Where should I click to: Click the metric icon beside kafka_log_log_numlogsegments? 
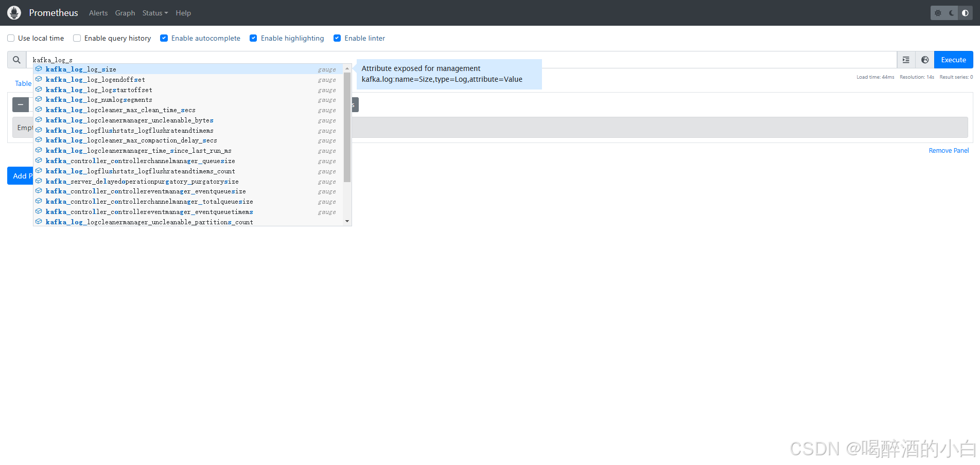coord(39,99)
